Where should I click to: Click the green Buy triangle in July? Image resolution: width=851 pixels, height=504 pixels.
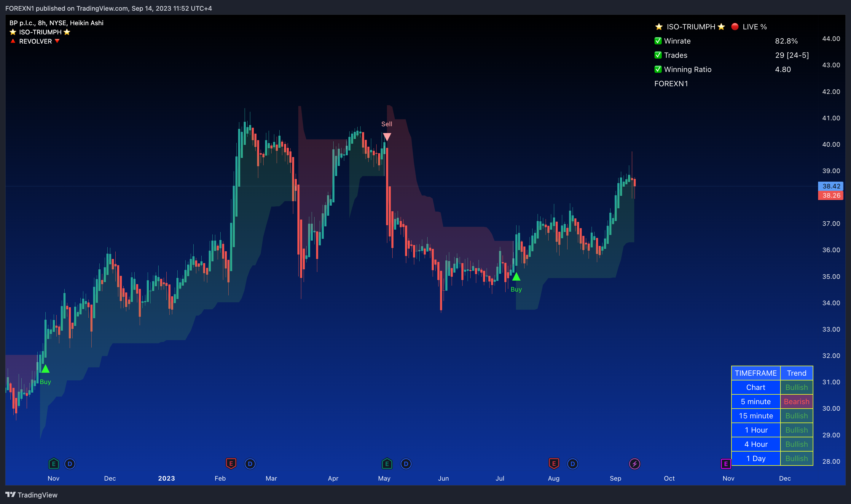(516, 276)
